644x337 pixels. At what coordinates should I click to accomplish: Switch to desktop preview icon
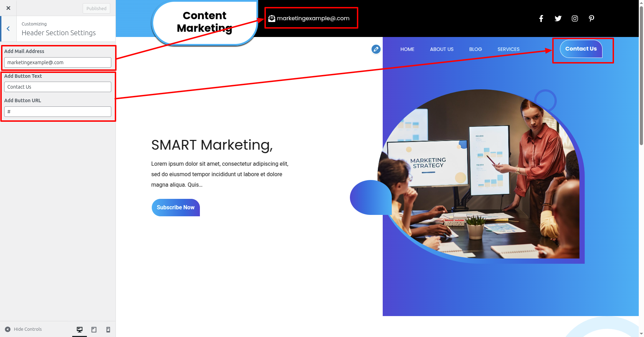[x=80, y=329]
